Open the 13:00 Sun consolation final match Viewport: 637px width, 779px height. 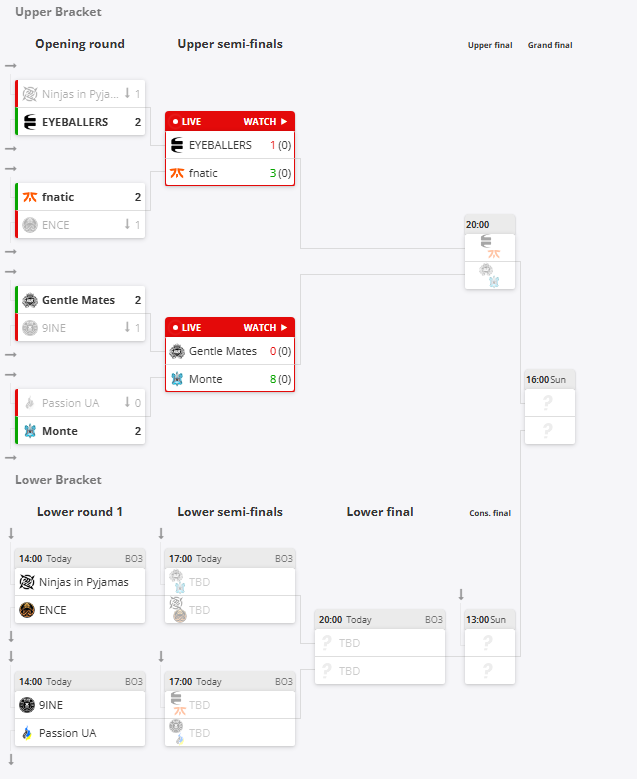click(x=490, y=647)
